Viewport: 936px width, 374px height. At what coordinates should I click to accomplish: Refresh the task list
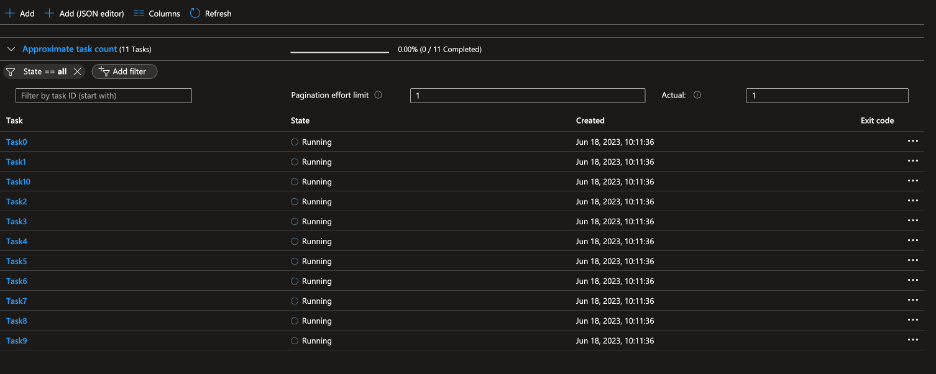point(211,13)
